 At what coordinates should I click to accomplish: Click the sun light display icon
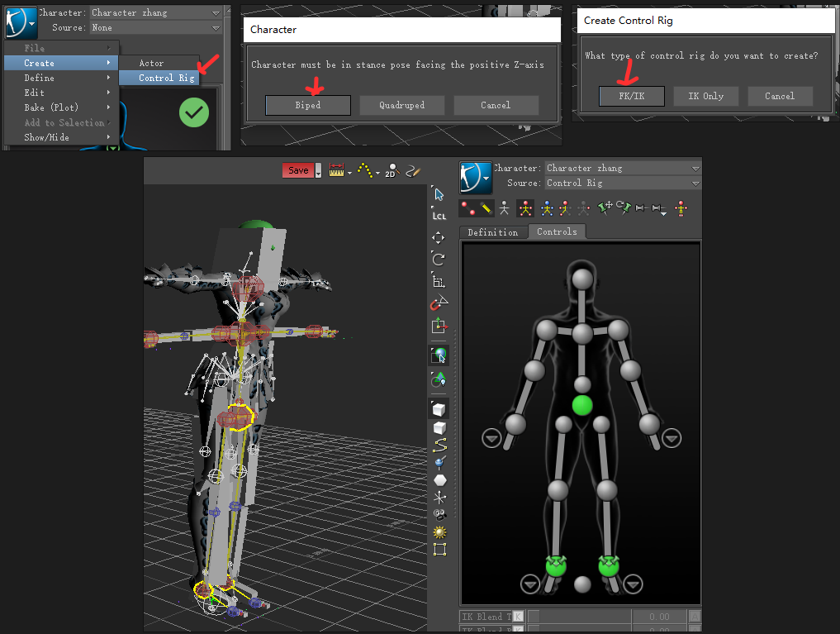click(439, 532)
